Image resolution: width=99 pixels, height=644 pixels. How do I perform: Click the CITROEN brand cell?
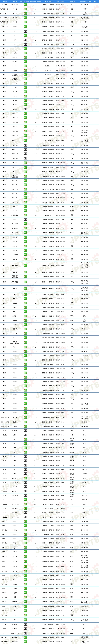tap(5, 27)
